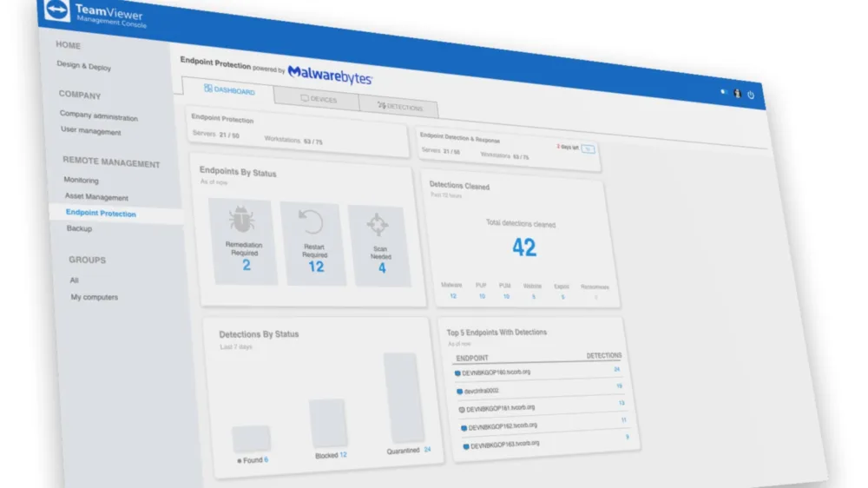
Task: Click detection count for DEVNBKGOP162.tvcorb.org
Action: [624, 420]
